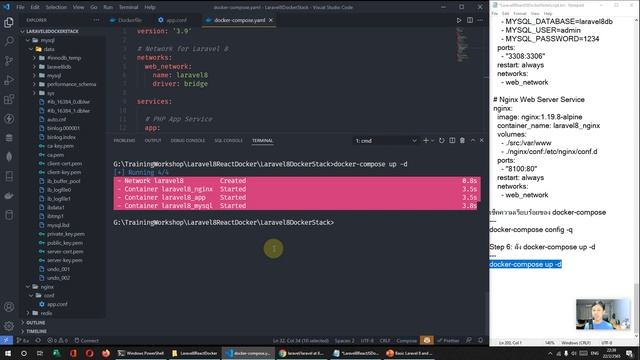Switch to the PROBLEMS panel tab
Viewport: 640px width, 360px height.
pyautogui.click(x=124, y=140)
